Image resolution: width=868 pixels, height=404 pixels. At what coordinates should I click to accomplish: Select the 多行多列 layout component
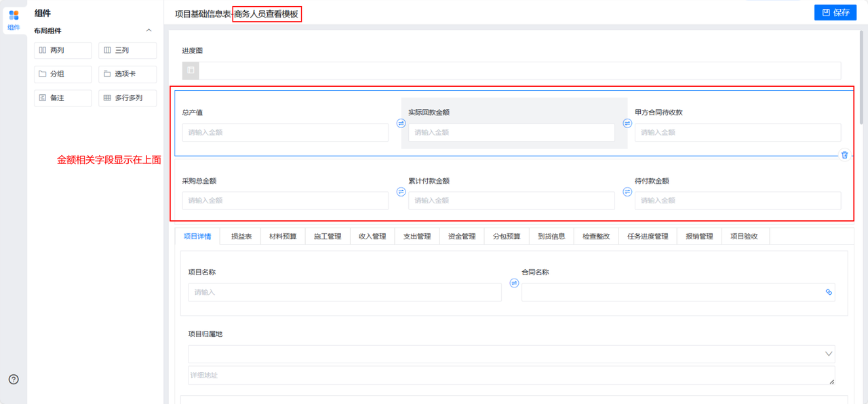pyautogui.click(x=127, y=98)
